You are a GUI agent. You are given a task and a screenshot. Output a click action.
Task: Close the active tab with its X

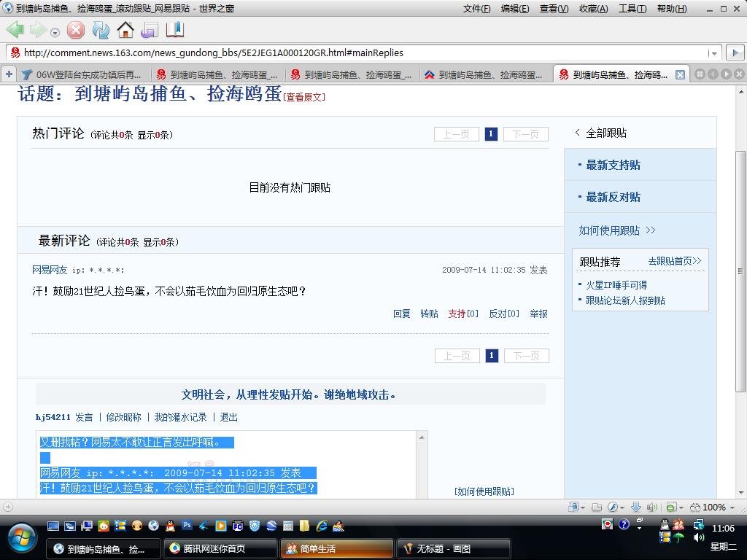click(680, 74)
